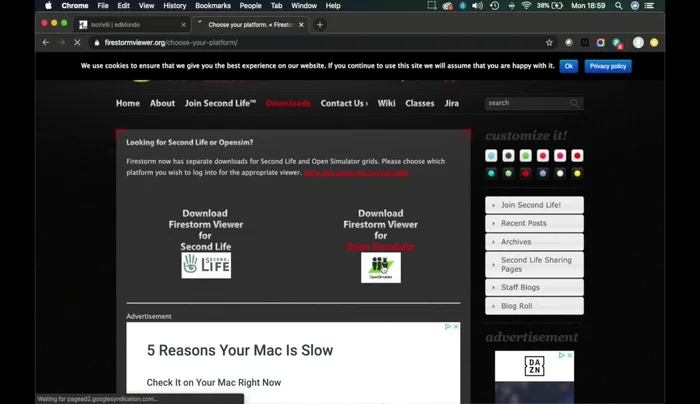Click the Second Life logo image

point(206,265)
